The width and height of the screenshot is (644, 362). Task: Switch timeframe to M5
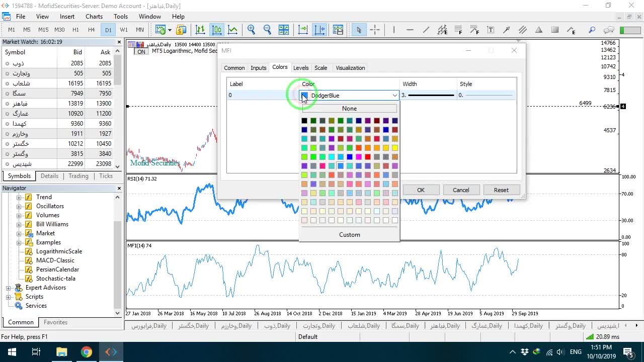(x=27, y=30)
